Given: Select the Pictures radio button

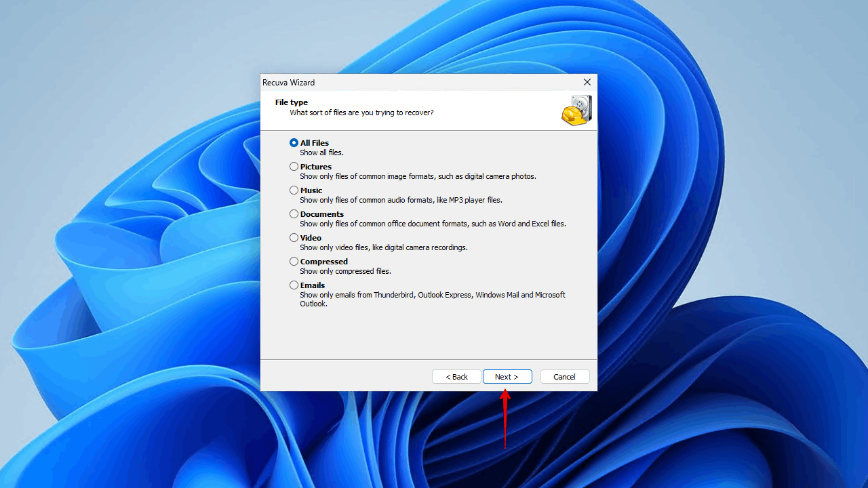Looking at the screenshot, I should click(x=294, y=167).
